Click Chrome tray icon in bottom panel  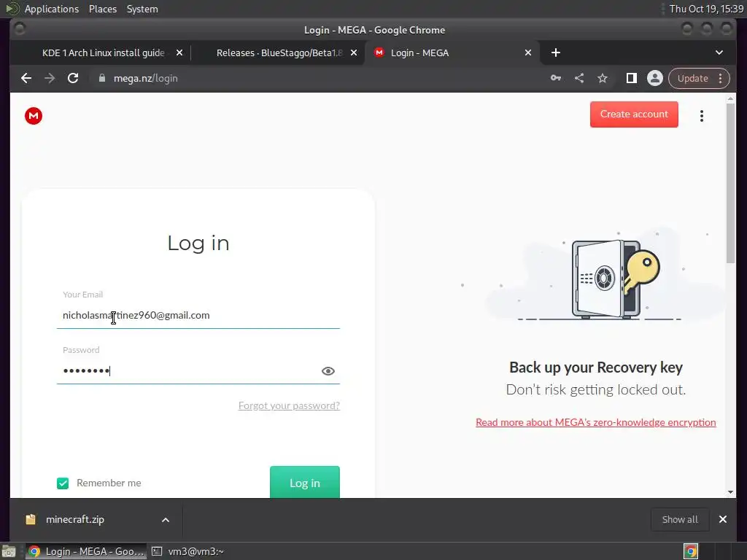tap(690, 551)
